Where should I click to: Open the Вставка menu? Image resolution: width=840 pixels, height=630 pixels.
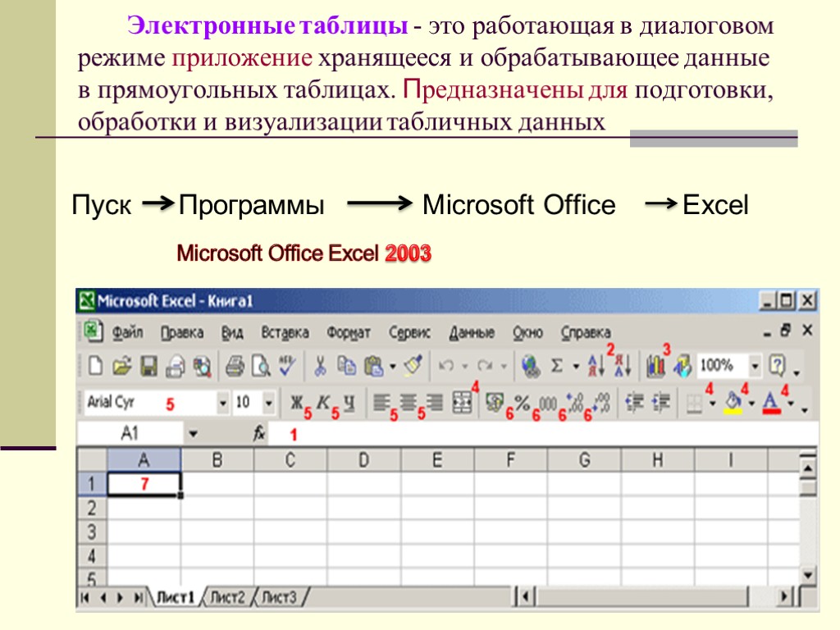(285, 333)
